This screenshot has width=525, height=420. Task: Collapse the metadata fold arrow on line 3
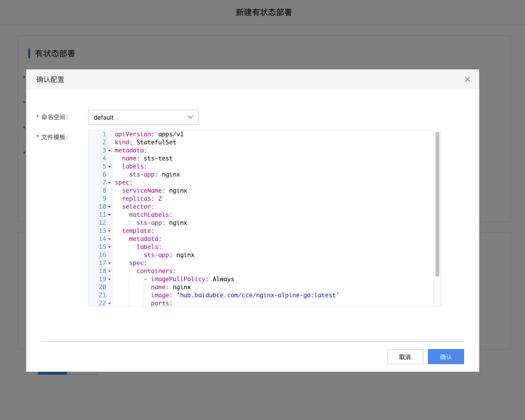click(x=110, y=150)
